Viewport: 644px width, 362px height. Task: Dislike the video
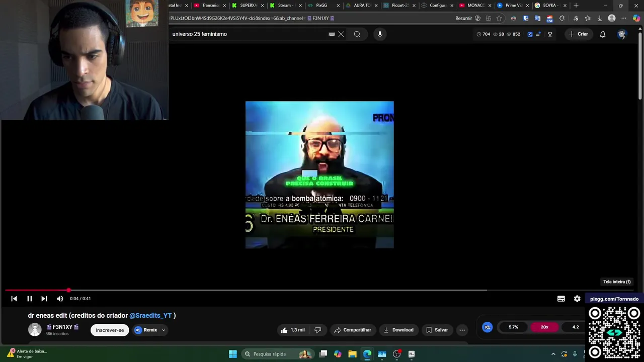pyautogui.click(x=317, y=330)
